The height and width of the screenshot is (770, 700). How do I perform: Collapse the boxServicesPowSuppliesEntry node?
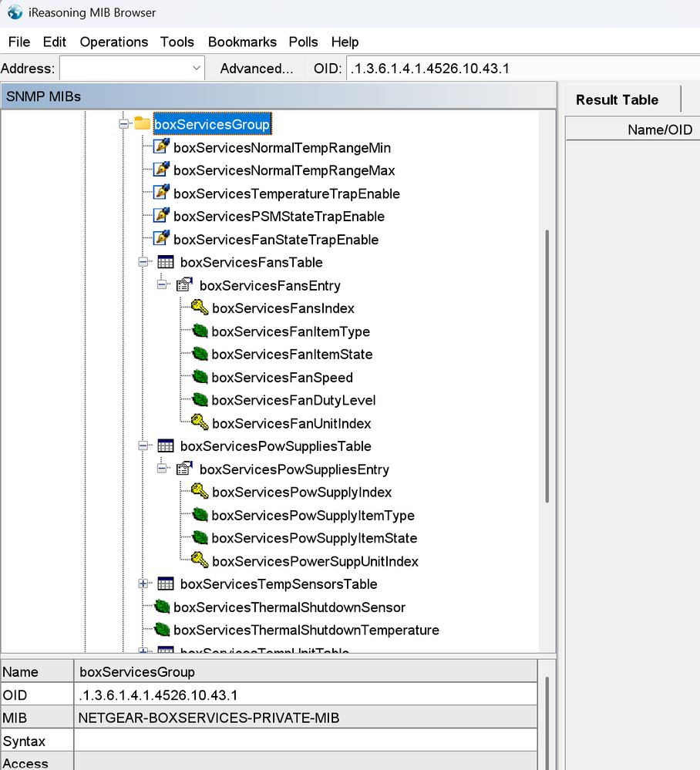tap(162, 468)
